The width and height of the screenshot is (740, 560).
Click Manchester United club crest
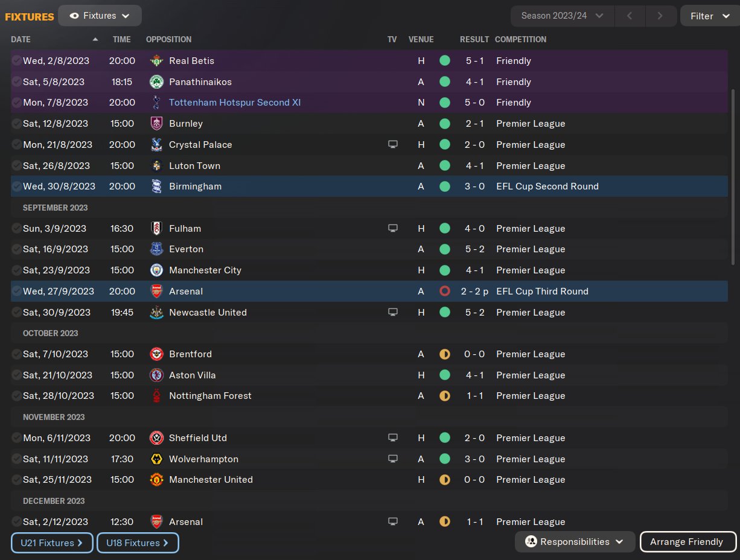(x=156, y=480)
